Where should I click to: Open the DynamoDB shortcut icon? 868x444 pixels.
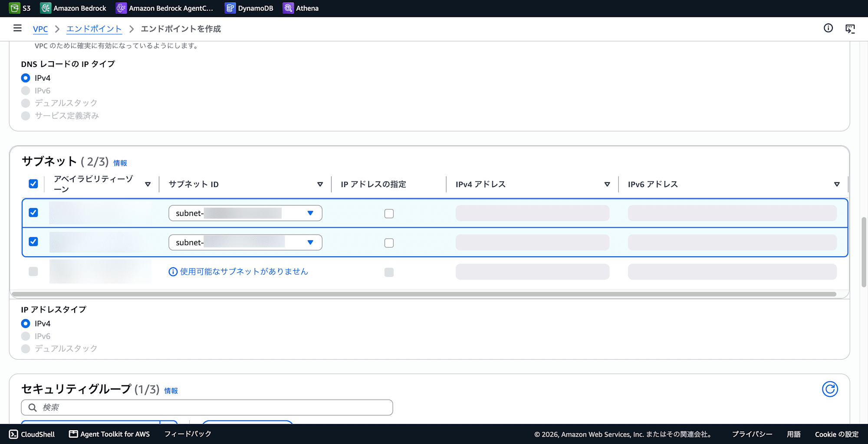(x=230, y=8)
